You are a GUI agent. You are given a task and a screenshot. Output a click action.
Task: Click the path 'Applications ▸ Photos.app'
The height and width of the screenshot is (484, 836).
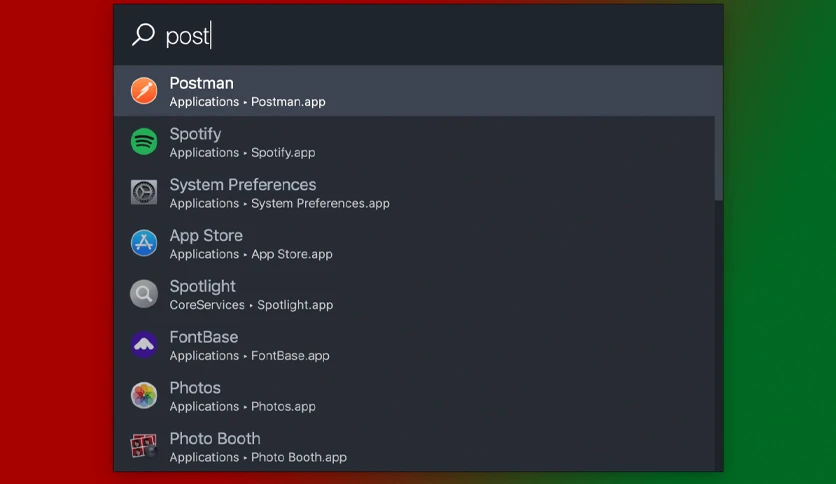243,407
